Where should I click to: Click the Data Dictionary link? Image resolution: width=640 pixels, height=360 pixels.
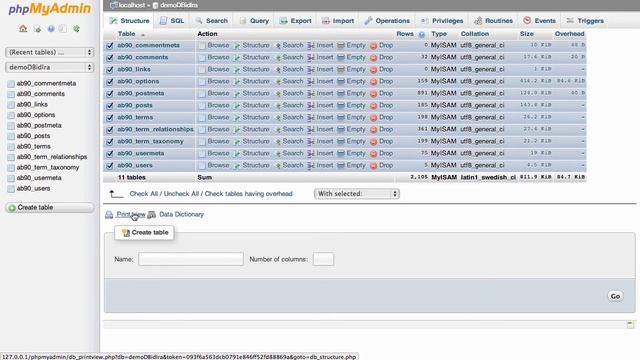pyautogui.click(x=181, y=214)
